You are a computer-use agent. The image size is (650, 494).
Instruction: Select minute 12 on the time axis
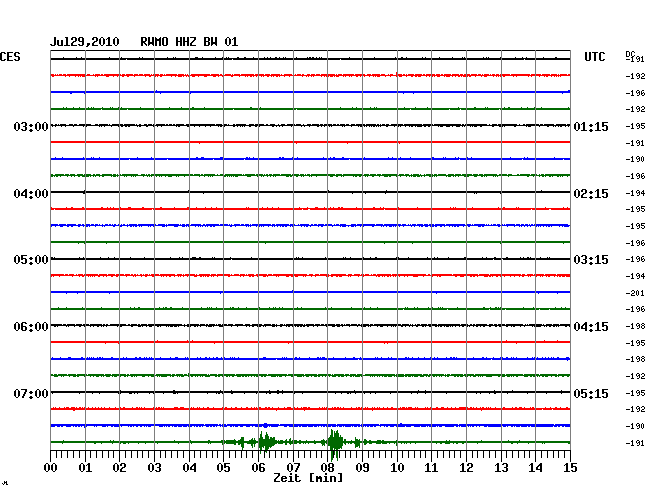point(466,467)
